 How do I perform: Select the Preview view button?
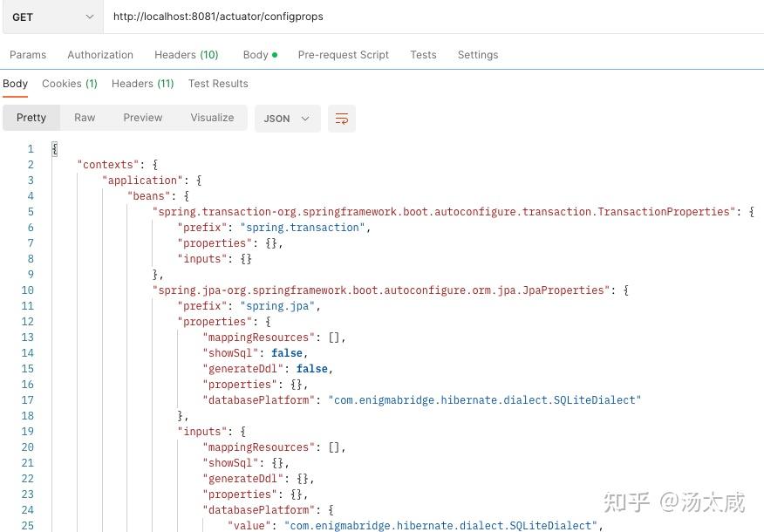pos(143,118)
